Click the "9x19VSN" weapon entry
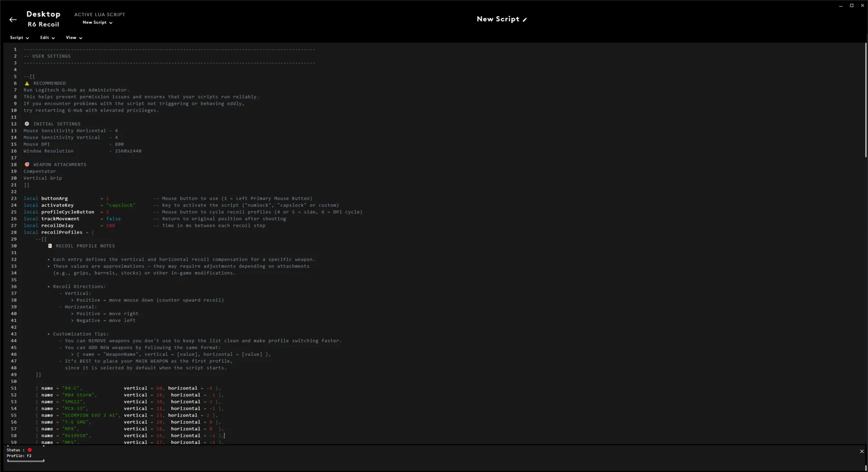This screenshot has height=472, width=868. 75,436
